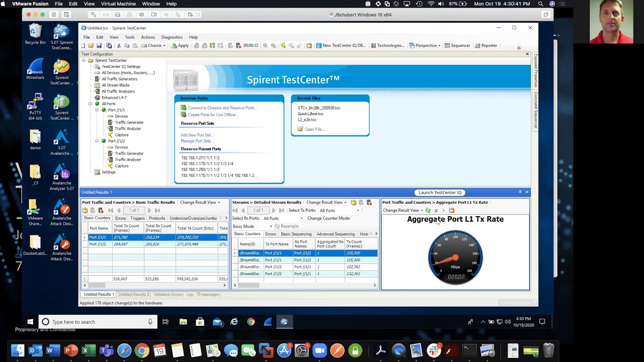Select TestCenter IQ Settings in tree

[121, 66]
